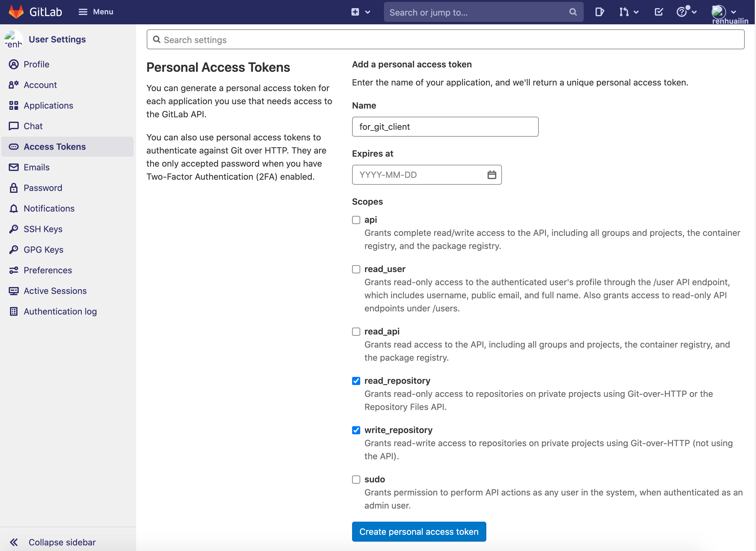Click Collapse sidebar label
This screenshot has width=756, height=551.
[x=62, y=542]
